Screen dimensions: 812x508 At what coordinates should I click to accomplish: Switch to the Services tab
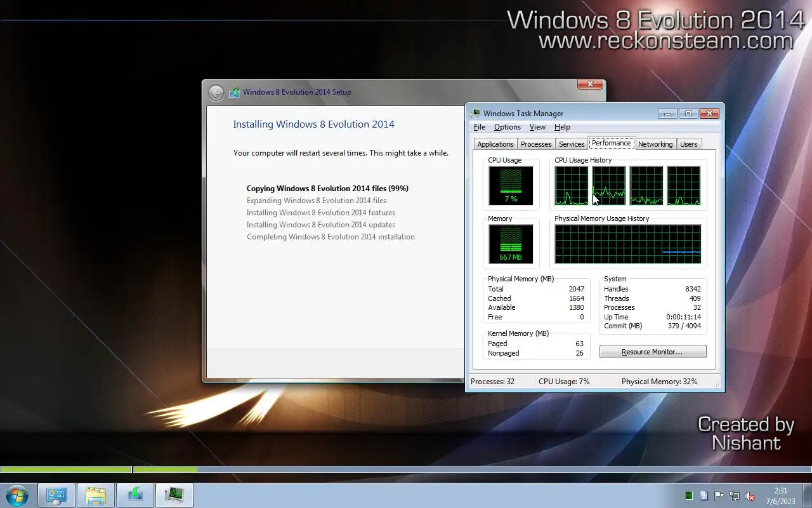tap(572, 144)
